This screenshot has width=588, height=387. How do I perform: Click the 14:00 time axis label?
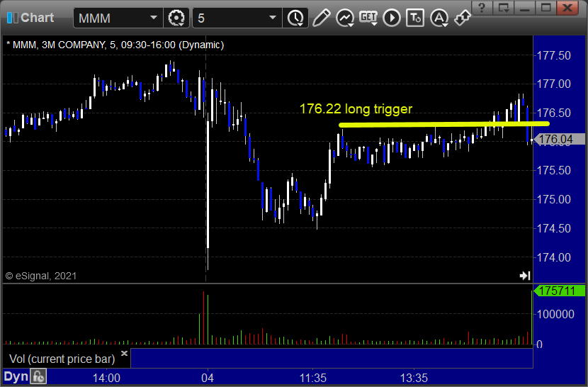pyautogui.click(x=106, y=378)
